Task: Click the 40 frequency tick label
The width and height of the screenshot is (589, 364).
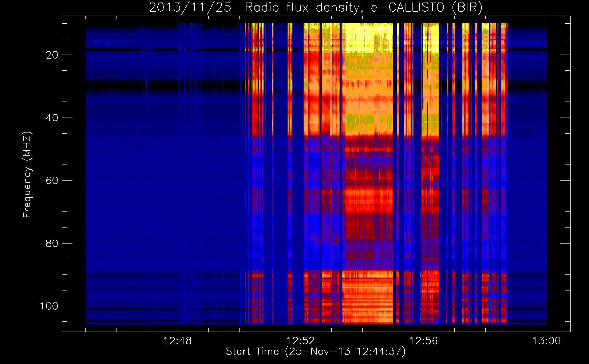Action: (52, 118)
